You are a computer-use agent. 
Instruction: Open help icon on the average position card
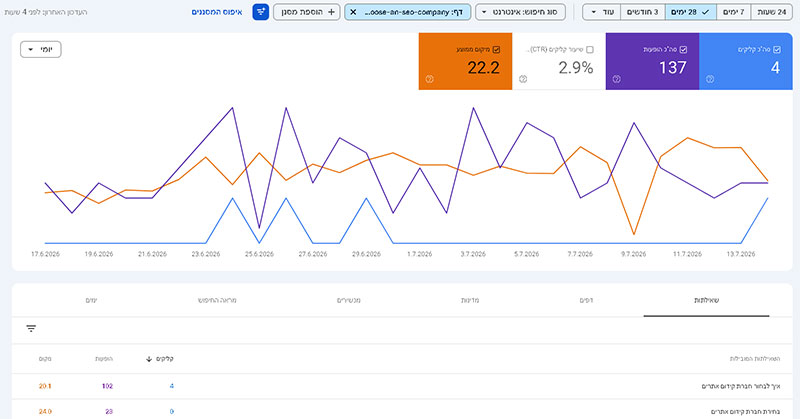tap(430, 79)
